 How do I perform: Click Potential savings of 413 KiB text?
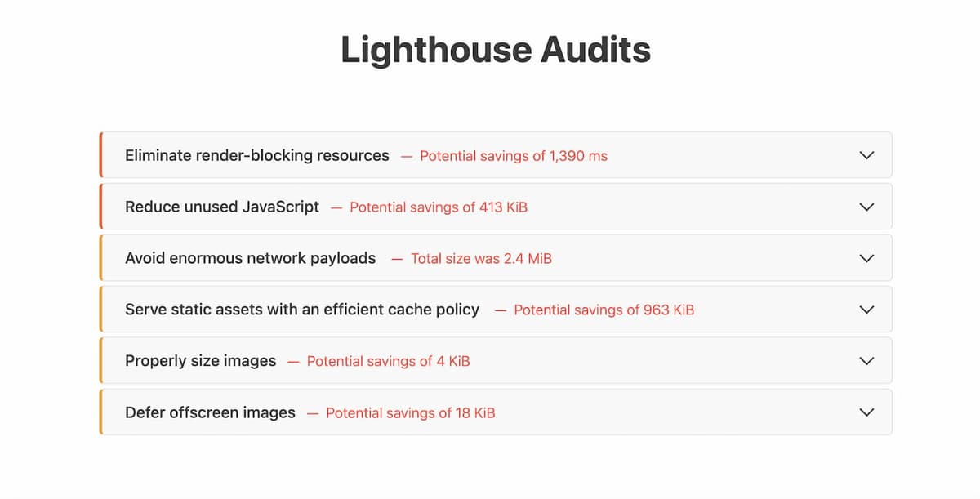pyautogui.click(x=438, y=207)
